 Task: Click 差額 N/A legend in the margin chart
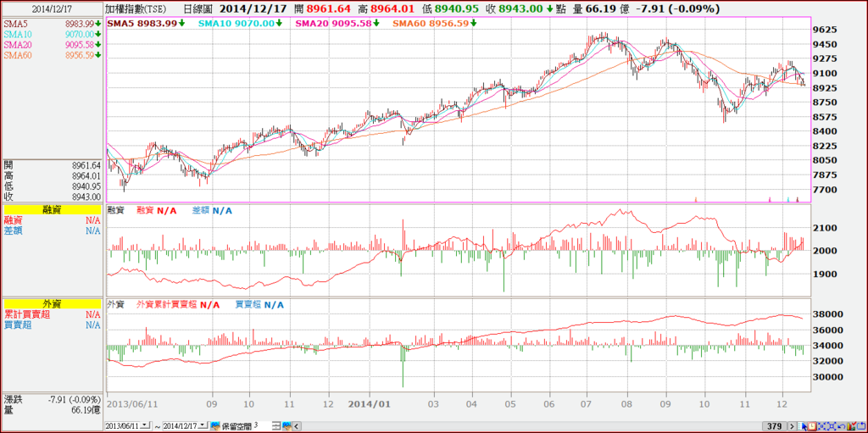coord(213,211)
